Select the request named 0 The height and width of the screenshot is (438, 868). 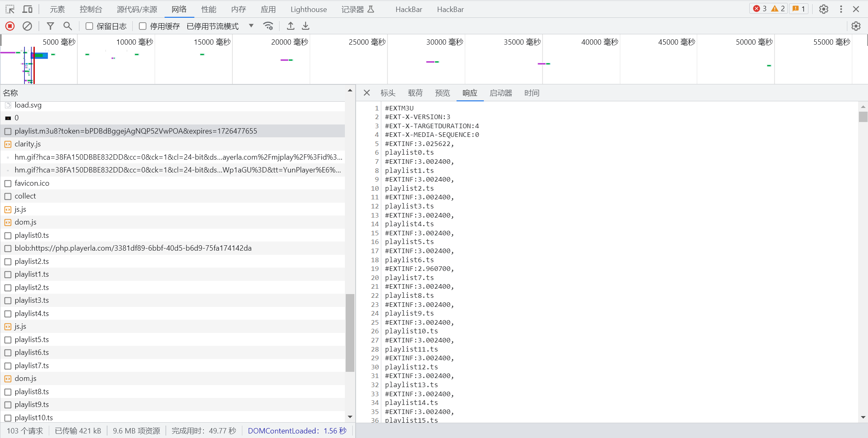click(172, 118)
